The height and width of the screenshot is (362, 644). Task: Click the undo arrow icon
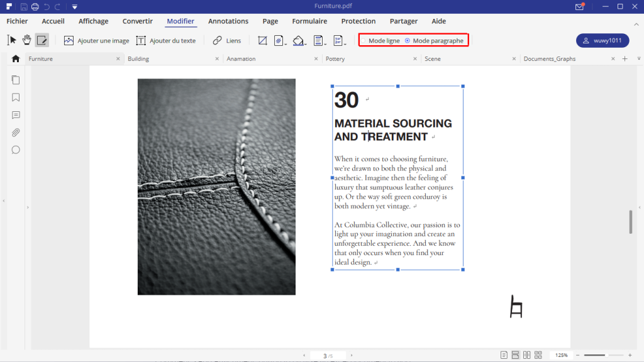coord(47,6)
